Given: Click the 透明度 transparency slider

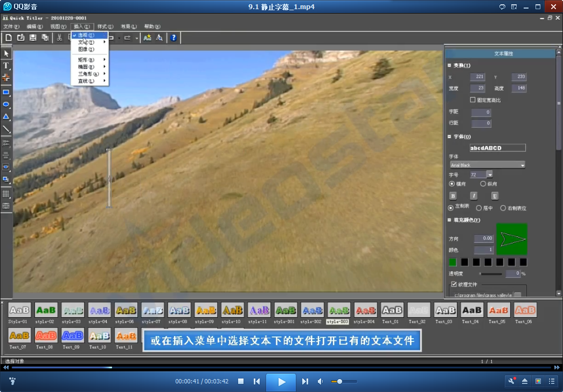Looking at the screenshot, I should 490,274.
